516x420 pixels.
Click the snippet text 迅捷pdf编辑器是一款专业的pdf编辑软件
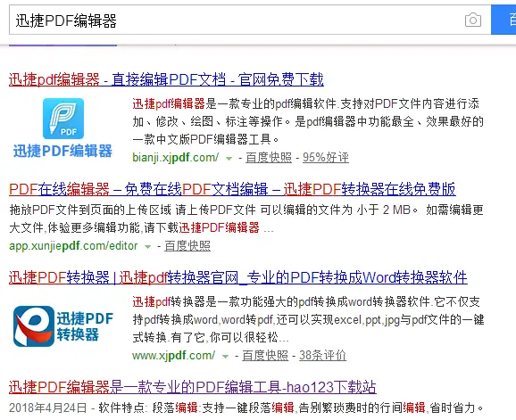(x=234, y=103)
